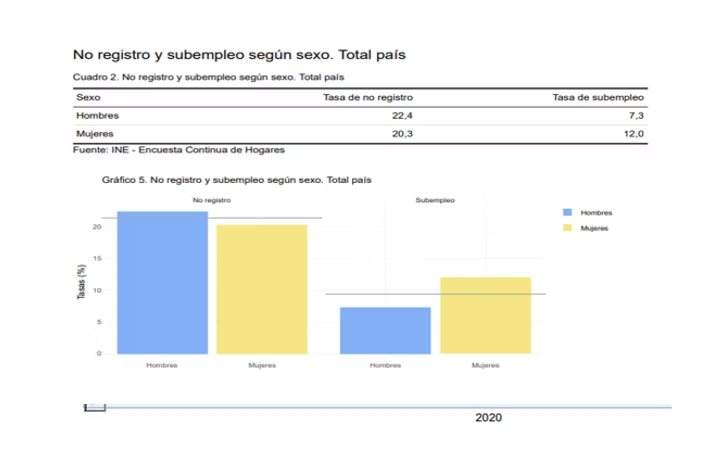Click the yellow Mujeres legend swatch
Screen dimensions: 719x469
[567, 228]
